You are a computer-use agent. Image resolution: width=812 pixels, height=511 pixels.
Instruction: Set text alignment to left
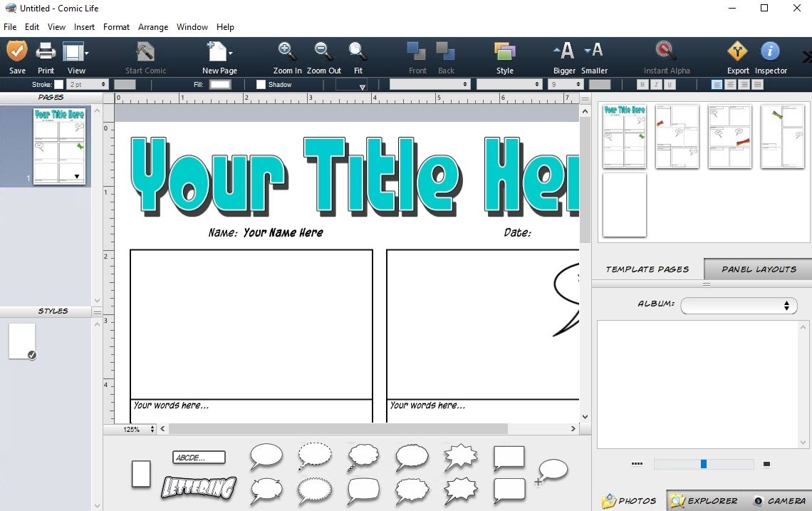click(717, 85)
